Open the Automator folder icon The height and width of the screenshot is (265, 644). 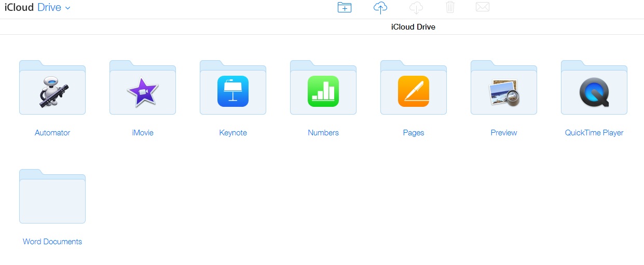pyautogui.click(x=52, y=88)
